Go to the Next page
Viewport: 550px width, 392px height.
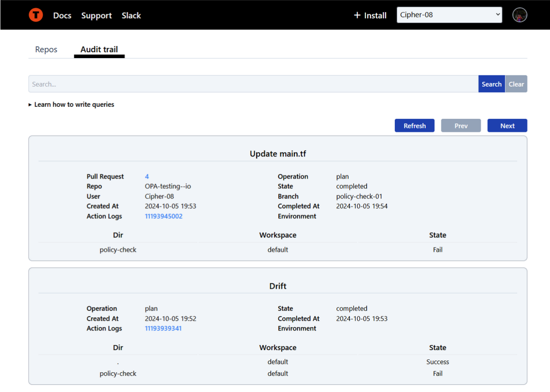click(507, 126)
